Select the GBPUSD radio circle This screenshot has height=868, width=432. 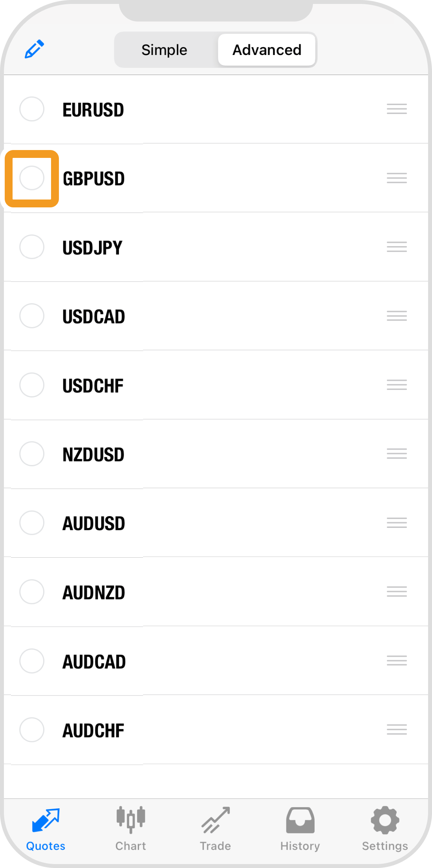[32, 178]
